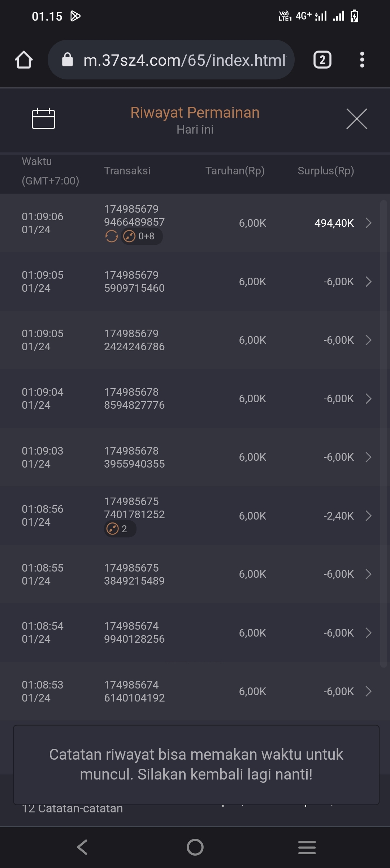Tap the m.37sz4.com address bar
Viewport: 390px width, 868px height.
(184, 60)
